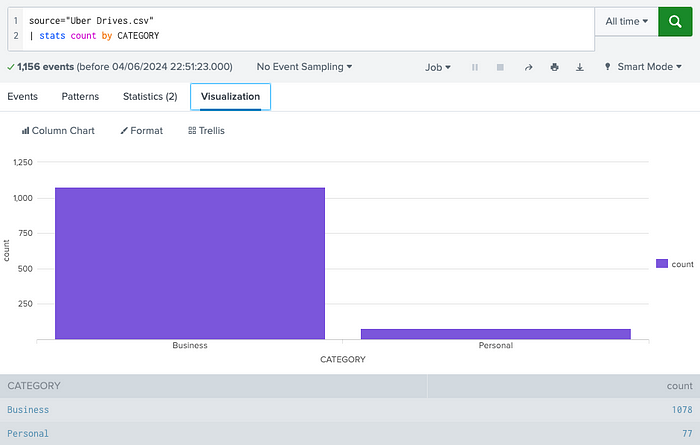Stop the search job
Image resolution: width=700 pixels, height=445 pixels.
(x=500, y=67)
